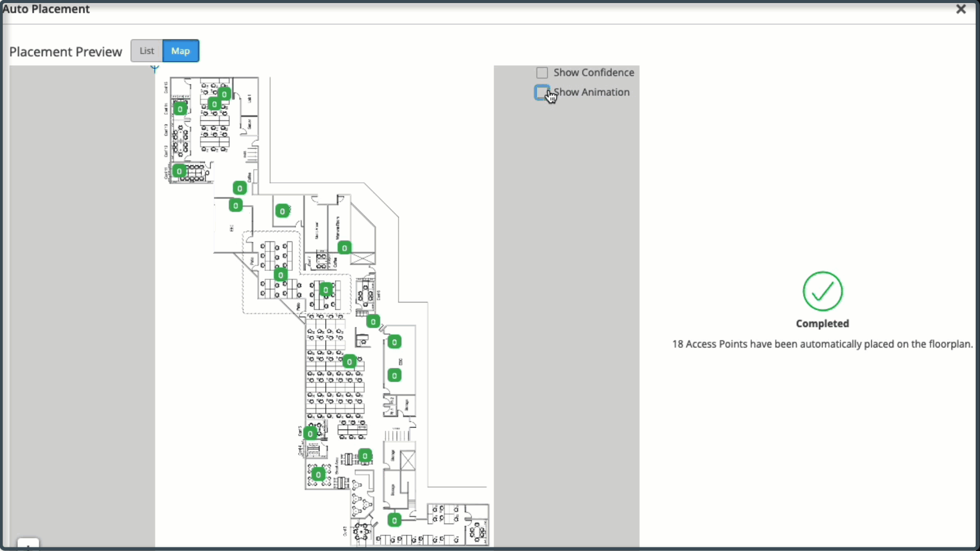The width and height of the screenshot is (980, 551).
Task: Select the lower access point in EBC room
Action: [x=395, y=375]
